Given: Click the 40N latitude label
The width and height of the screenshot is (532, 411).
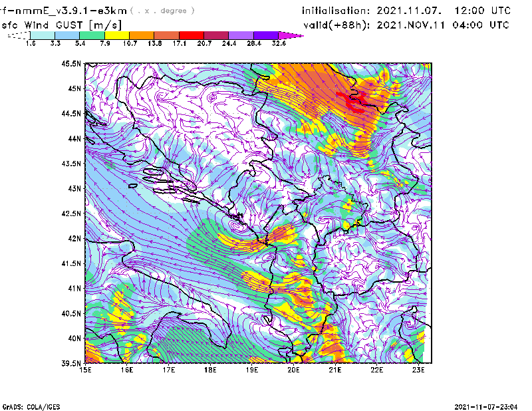Looking at the screenshot, I should tap(74, 339).
